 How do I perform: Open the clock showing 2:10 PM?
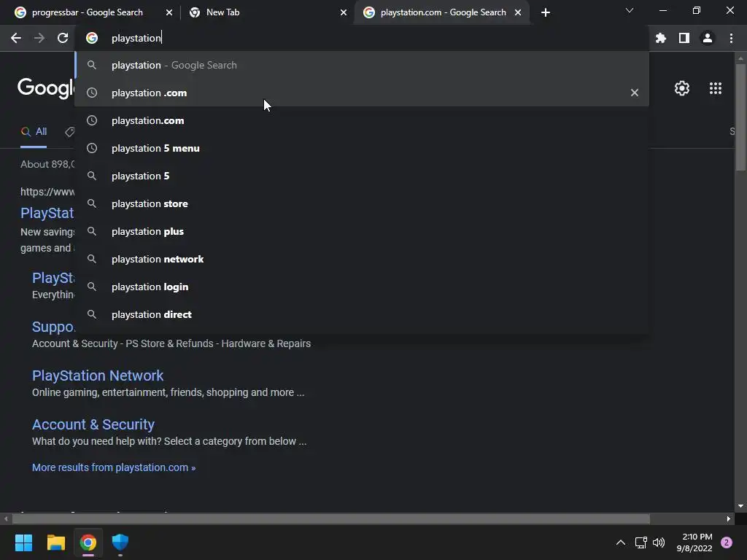[694, 542]
